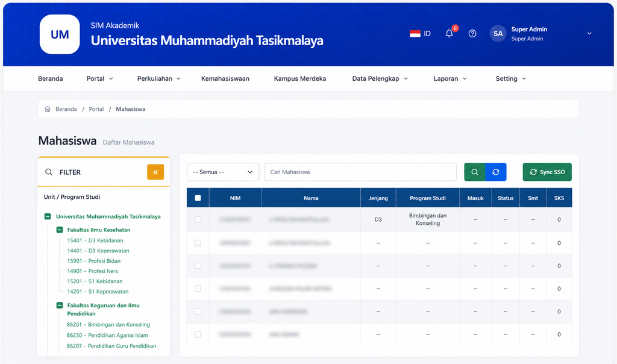Open the -- Semua -- filter dropdown
The width and height of the screenshot is (617, 364).
tap(223, 172)
